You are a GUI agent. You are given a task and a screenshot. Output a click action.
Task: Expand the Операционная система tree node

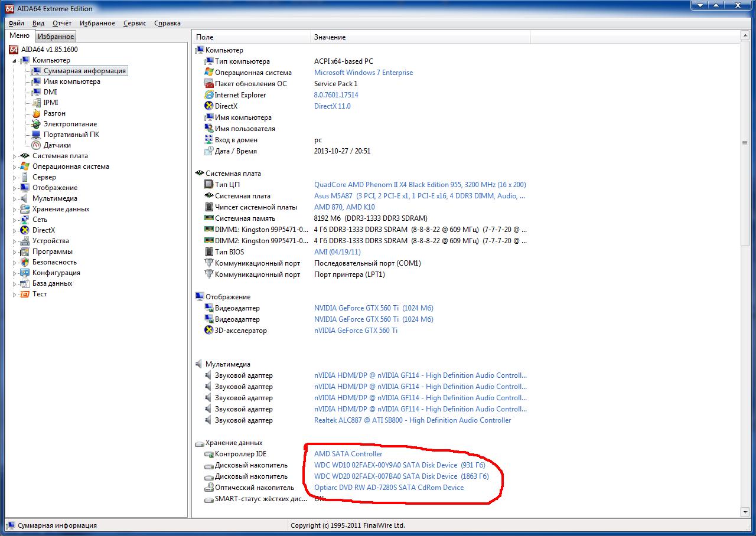15,167
